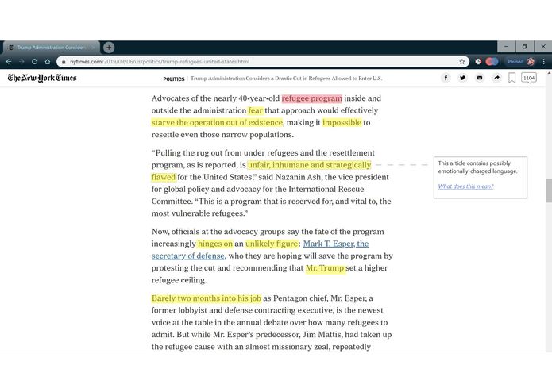Viewport: 552px width, 392px height.
Task: Restore down the browser window
Action: (524, 46)
